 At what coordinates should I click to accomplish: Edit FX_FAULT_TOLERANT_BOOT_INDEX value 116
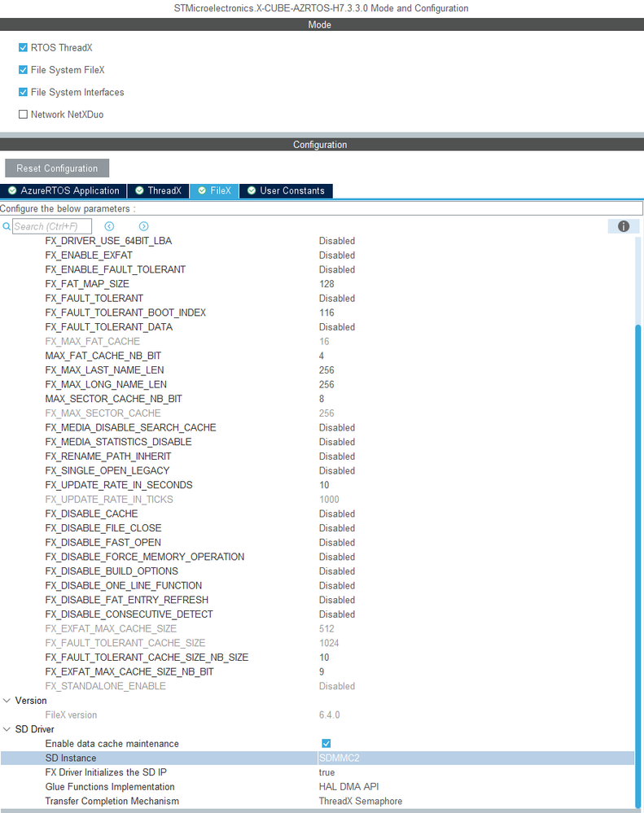tap(326, 313)
